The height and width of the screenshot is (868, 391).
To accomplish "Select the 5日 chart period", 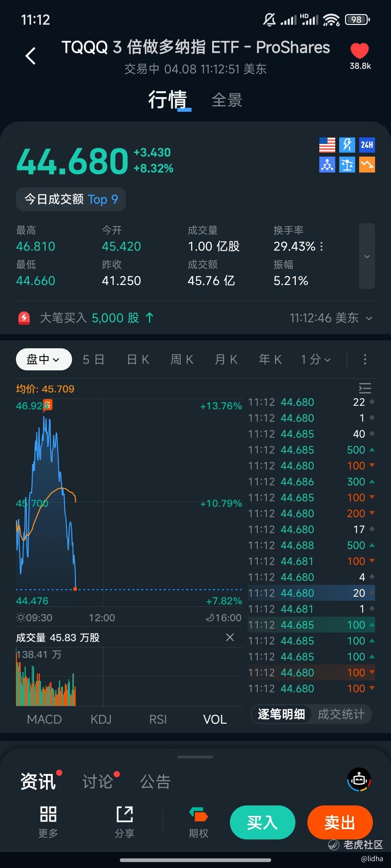I will 94,359.
